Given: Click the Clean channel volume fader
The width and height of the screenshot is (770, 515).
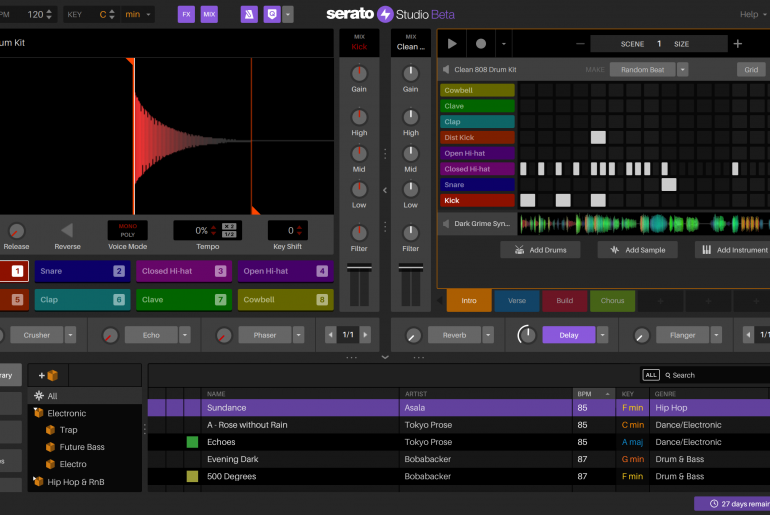Looking at the screenshot, I should click(x=411, y=268).
